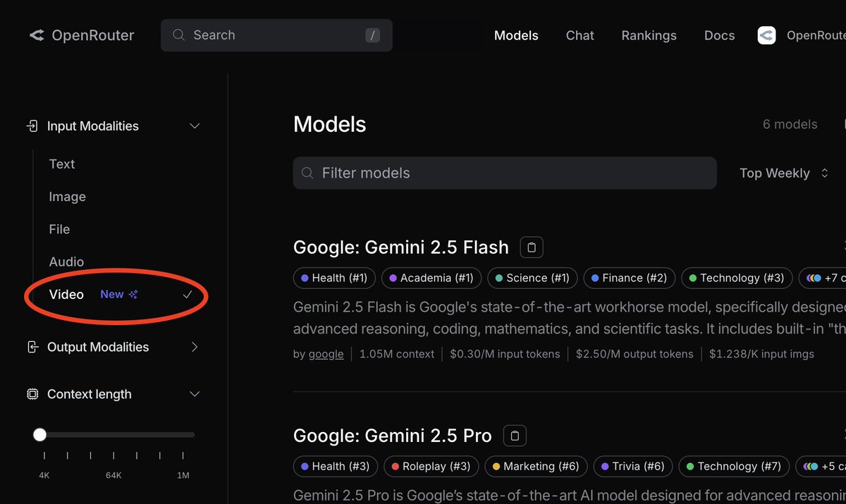Toggle the Video modality filter
Viewport: 846px width, 504px height.
[x=120, y=295]
